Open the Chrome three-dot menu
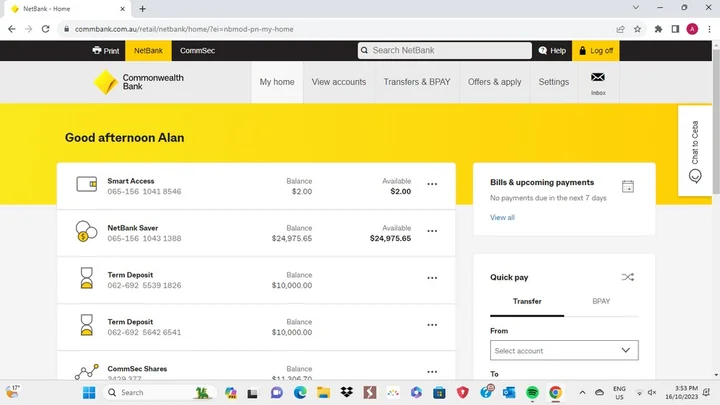The width and height of the screenshot is (720, 405). (x=709, y=29)
